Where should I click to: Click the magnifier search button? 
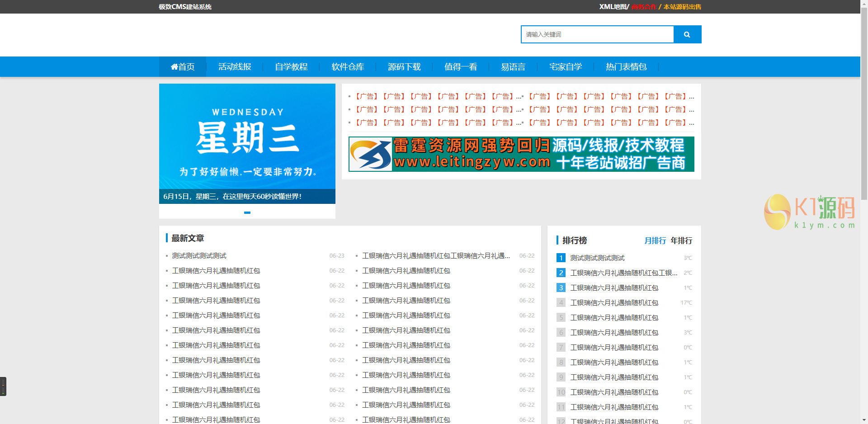[687, 34]
